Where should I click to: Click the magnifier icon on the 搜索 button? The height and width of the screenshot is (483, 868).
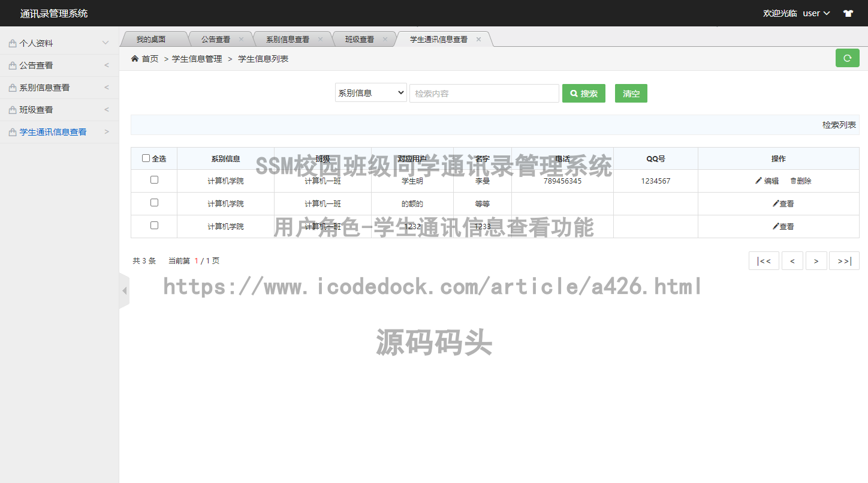pyautogui.click(x=574, y=93)
